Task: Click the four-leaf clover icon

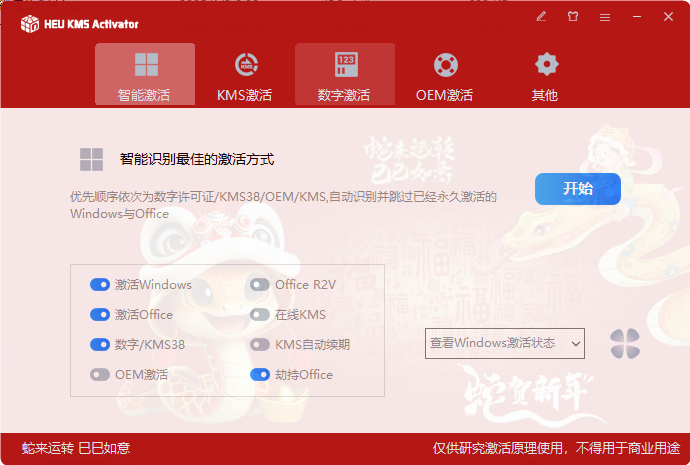Action: (624, 343)
